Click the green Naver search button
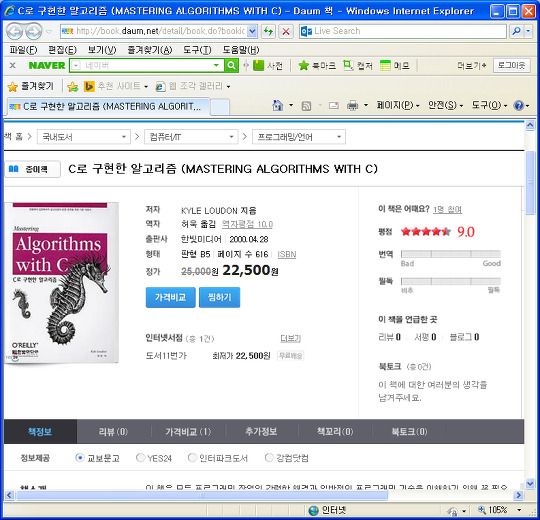 [x=231, y=65]
